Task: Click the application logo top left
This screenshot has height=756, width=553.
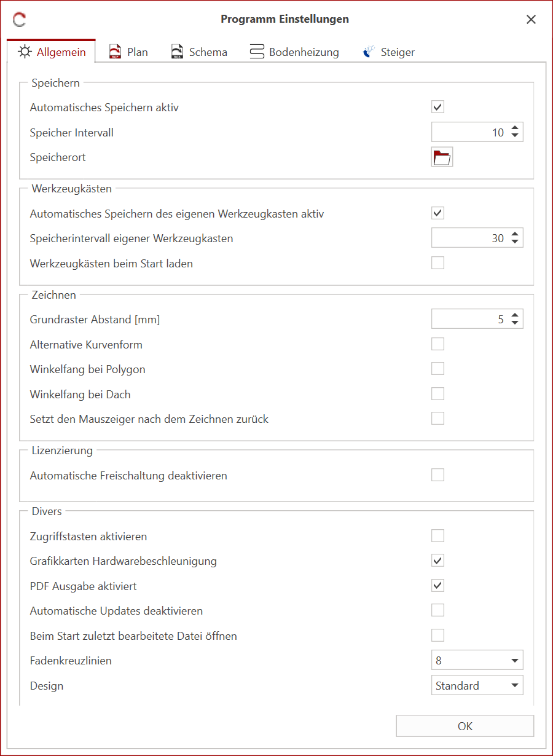Action: 18,19
